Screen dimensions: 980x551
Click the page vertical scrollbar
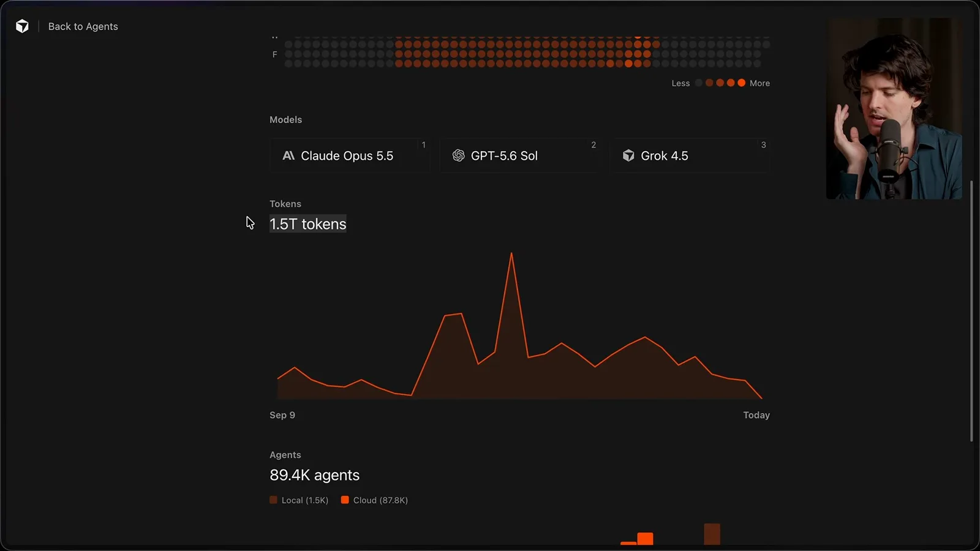(971, 311)
